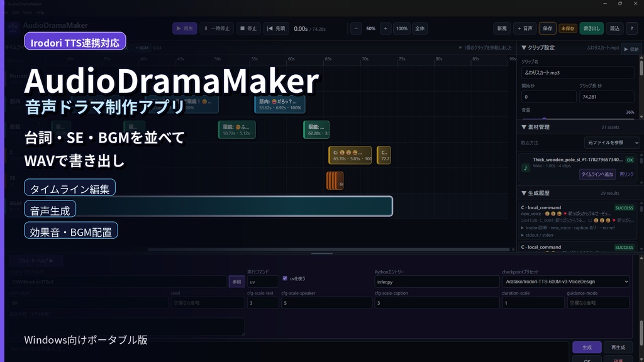644x362 pixels.
Task: Select the small C clip at 72.2s
Action: click(x=384, y=155)
